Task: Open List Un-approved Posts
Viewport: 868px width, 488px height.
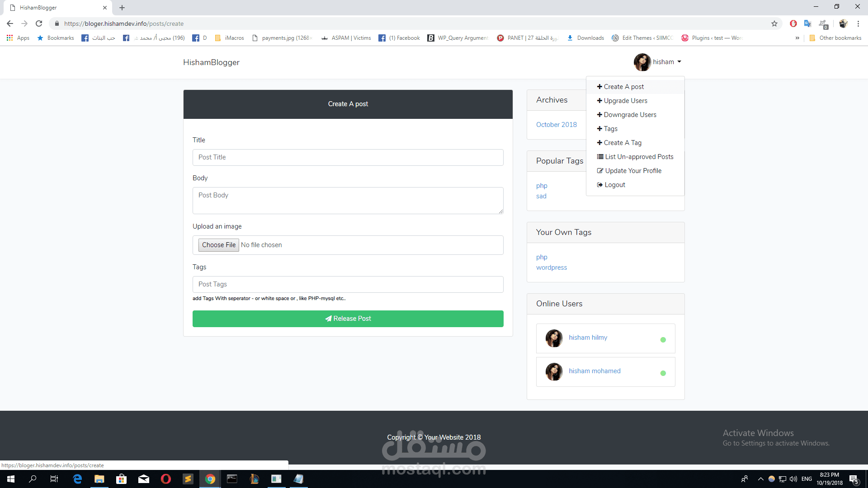Action: click(x=635, y=157)
